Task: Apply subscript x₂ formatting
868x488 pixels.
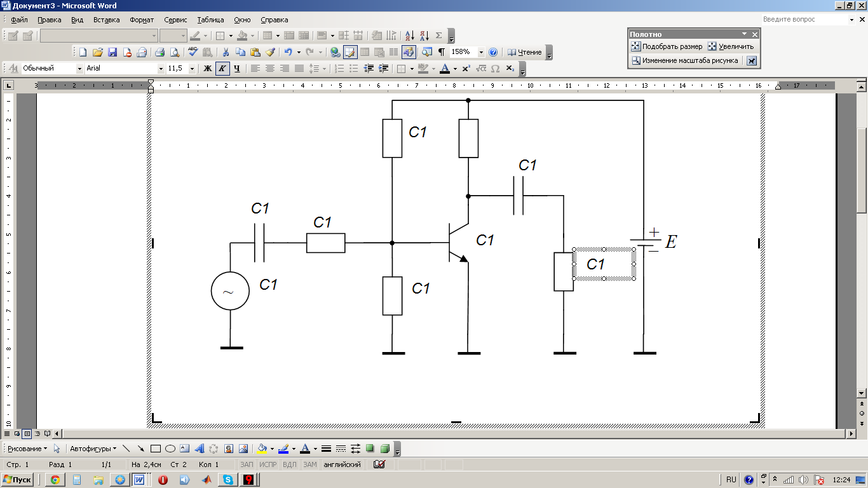Action: pos(510,68)
